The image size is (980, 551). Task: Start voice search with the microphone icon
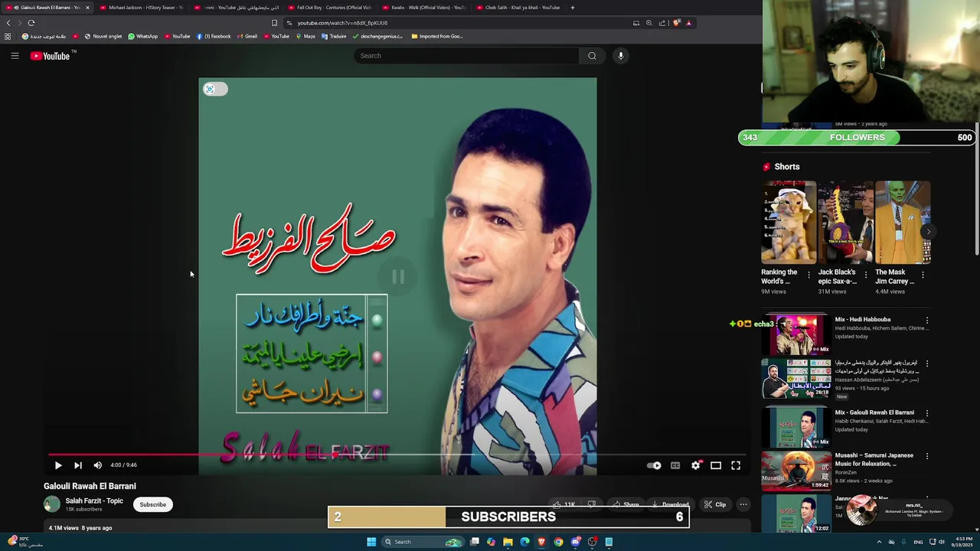point(621,56)
